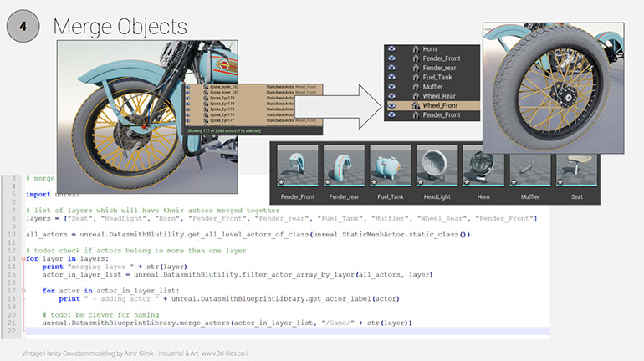Collapse the 'for layer in layers' code block
Viewport: 644px width, 361px height.
23,258
